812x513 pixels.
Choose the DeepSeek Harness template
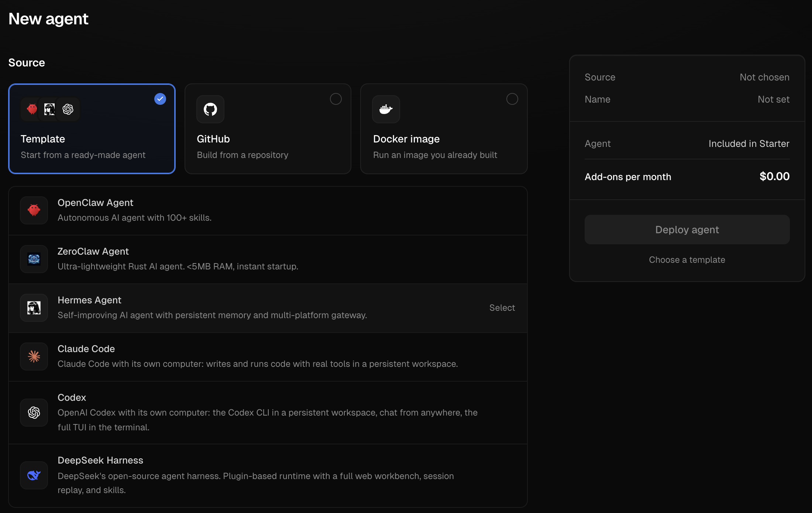pyautogui.click(x=268, y=475)
